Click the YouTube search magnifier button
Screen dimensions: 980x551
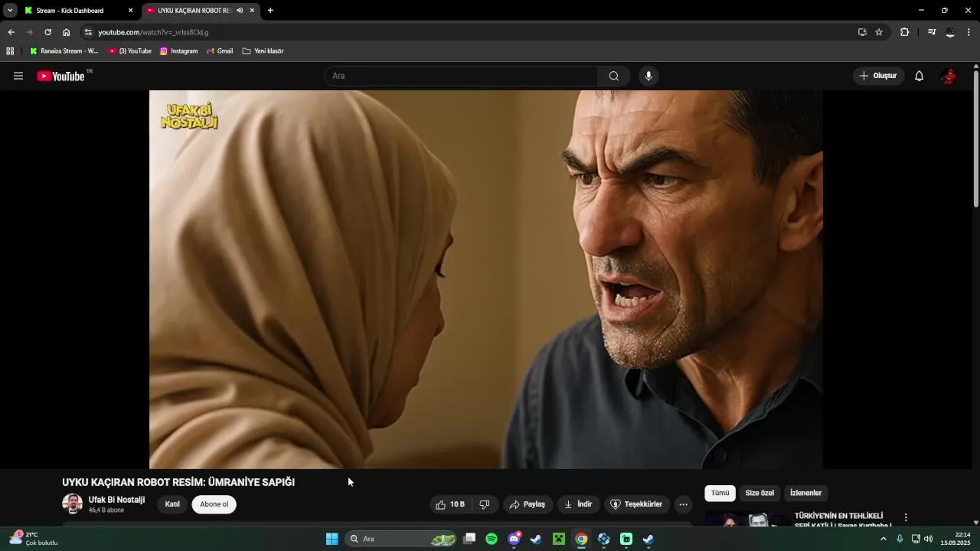coord(614,76)
